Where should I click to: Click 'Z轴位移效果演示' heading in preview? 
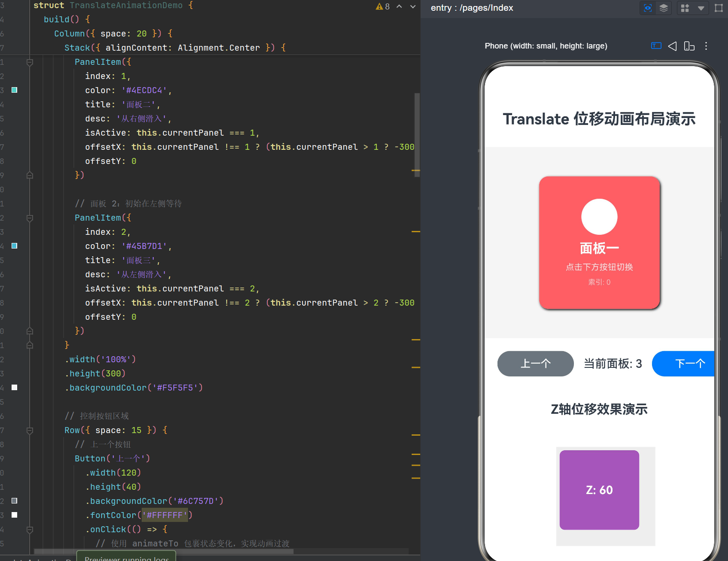(x=599, y=409)
